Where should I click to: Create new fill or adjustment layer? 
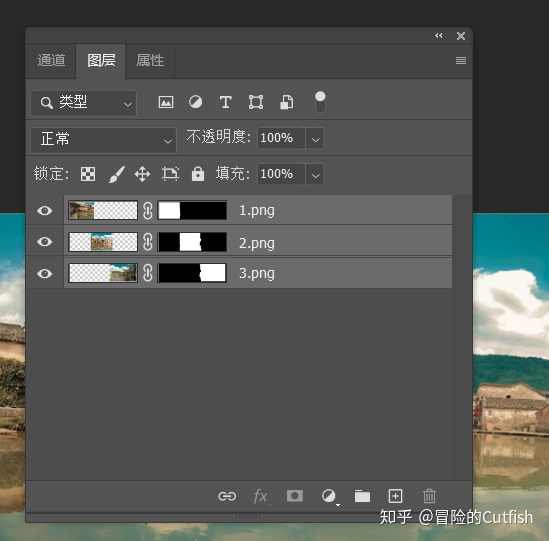pyautogui.click(x=329, y=497)
